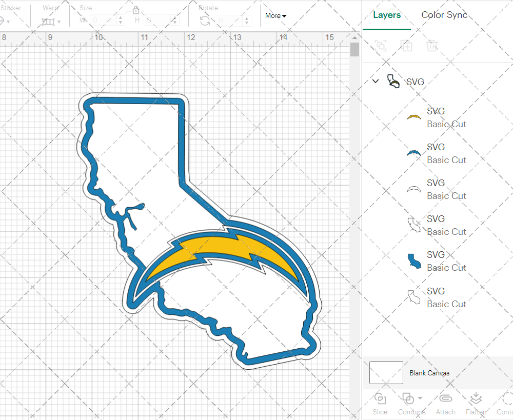Click the Group layers icon

click(381, 46)
